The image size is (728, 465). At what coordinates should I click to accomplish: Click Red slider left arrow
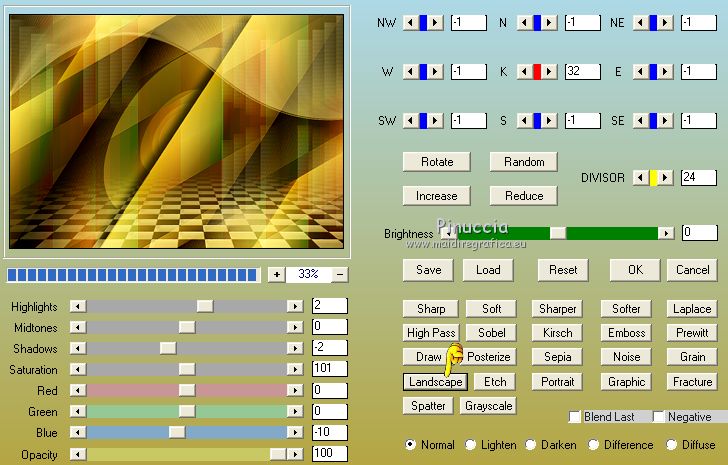78,390
